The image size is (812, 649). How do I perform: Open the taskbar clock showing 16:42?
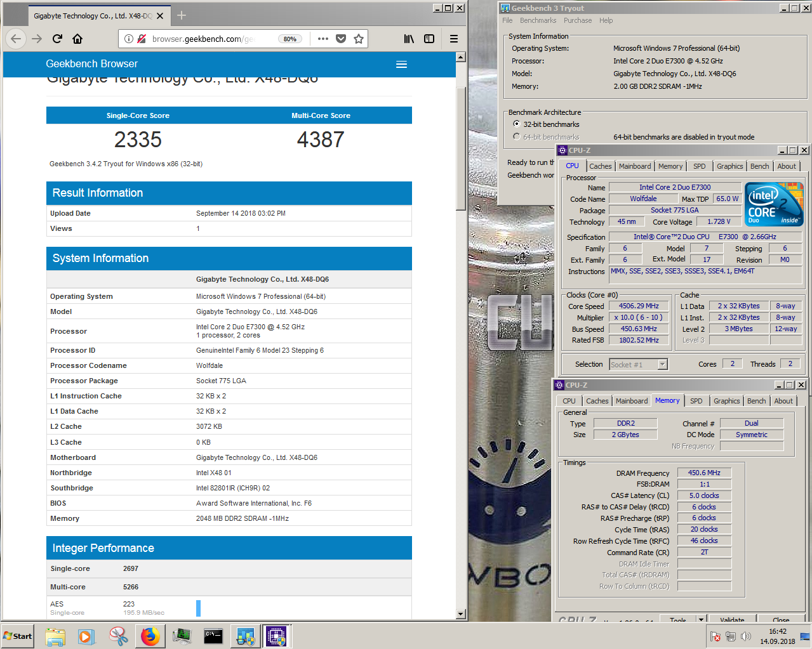778,636
